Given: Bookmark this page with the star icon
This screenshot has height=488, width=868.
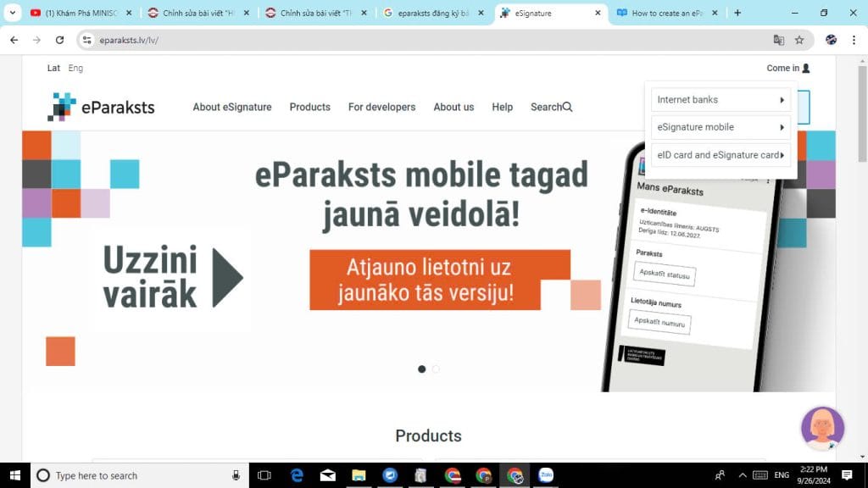Looking at the screenshot, I should click(798, 40).
